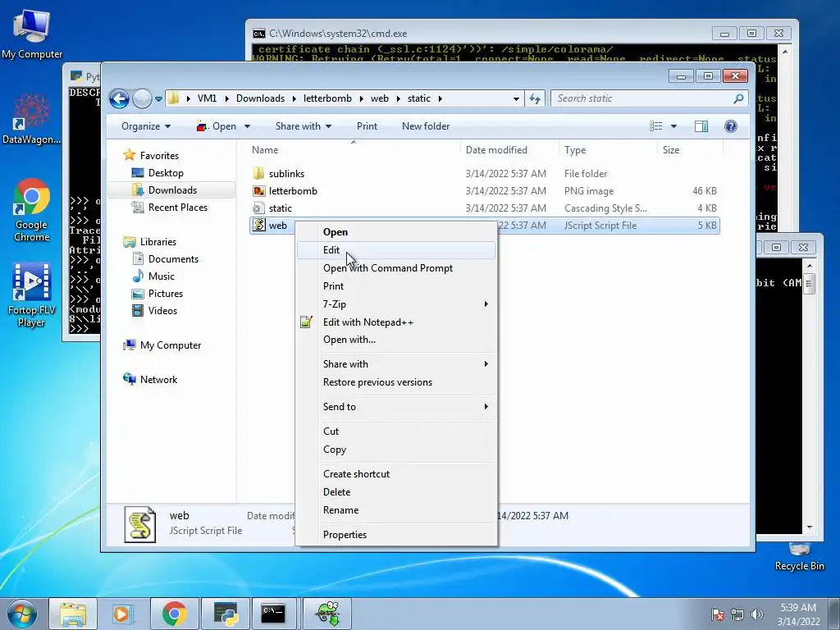The image size is (840, 630).
Task: Select Network in the navigation pane
Action: pyautogui.click(x=158, y=379)
